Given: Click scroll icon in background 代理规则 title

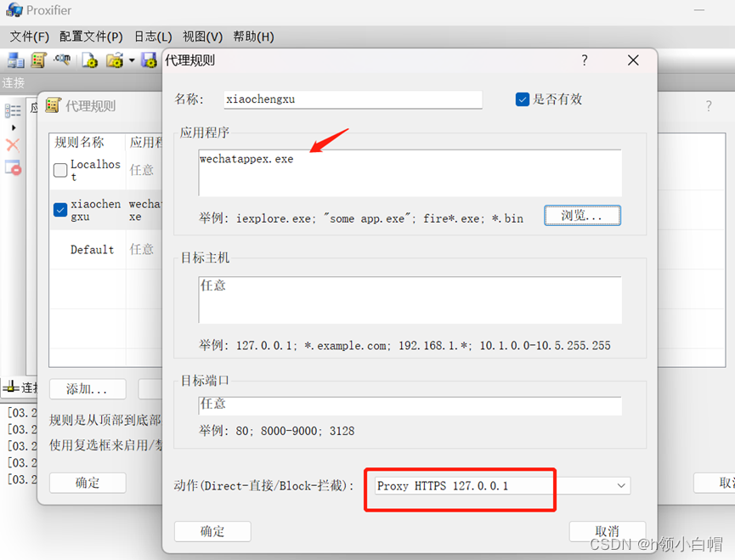Looking at the screenshot, I should (53, 105).
